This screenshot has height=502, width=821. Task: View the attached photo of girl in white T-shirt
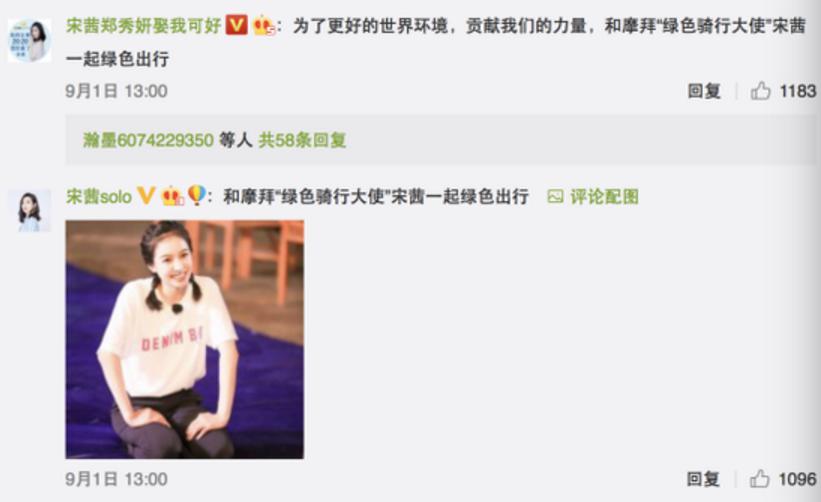(184, 339)
